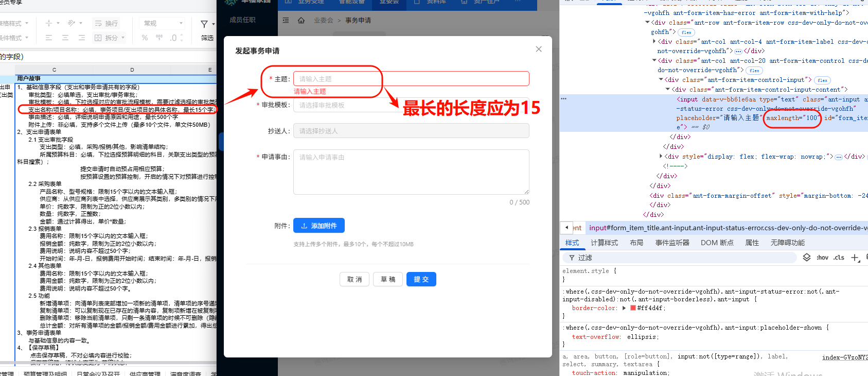
Task: Open the filter dropdown arrow beside funnel
Action: tap(214, 24)
